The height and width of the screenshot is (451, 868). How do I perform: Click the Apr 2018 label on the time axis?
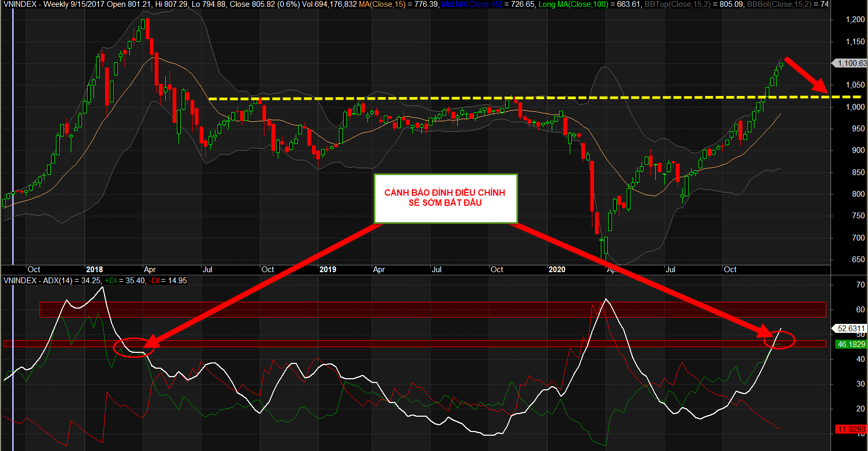(x=150, y=270)
